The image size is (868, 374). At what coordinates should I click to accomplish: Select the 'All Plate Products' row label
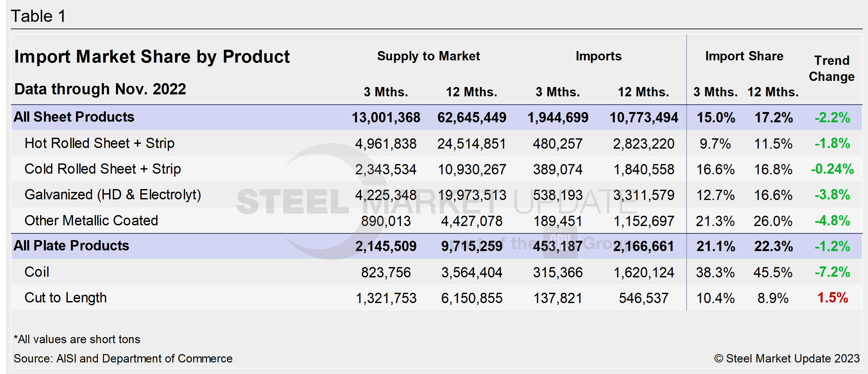(71, 246)
